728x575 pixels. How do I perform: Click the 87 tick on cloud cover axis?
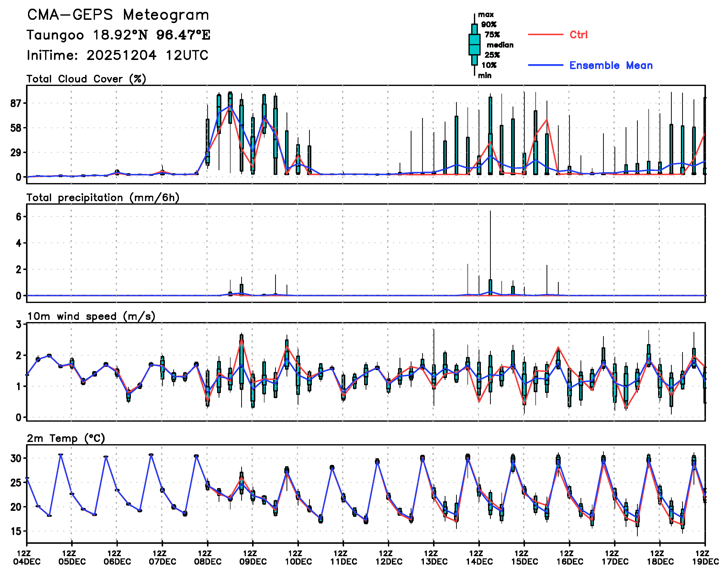pyautogui.click(x=16, y=103)
